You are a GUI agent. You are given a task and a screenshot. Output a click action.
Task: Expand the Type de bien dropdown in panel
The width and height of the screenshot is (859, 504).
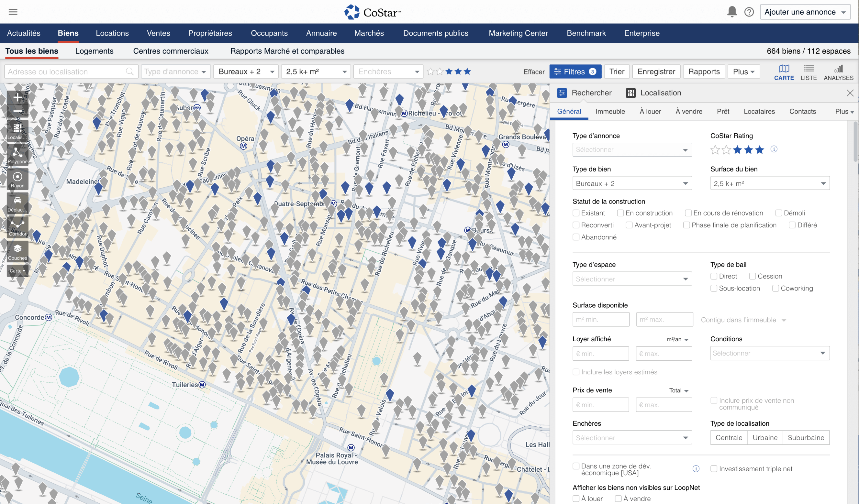tap(632, 183)
